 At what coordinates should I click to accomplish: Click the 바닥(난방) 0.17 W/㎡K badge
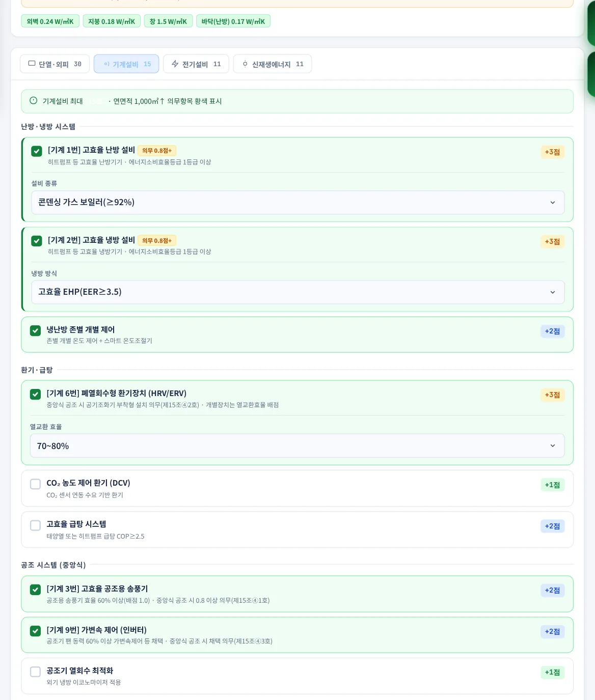point(233,21)
